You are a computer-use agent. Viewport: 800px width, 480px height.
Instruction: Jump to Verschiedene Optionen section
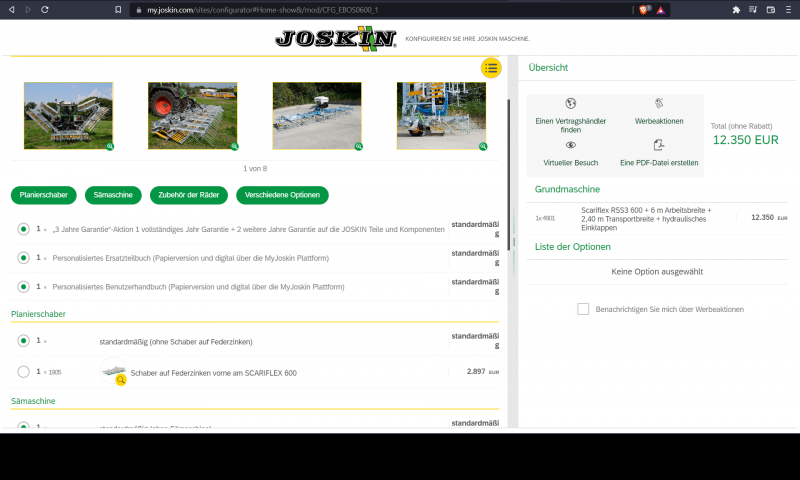click(x=282, y=195)
